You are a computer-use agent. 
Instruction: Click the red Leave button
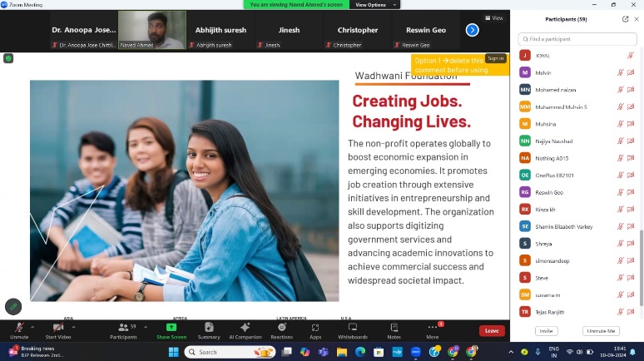click(492, 330)
